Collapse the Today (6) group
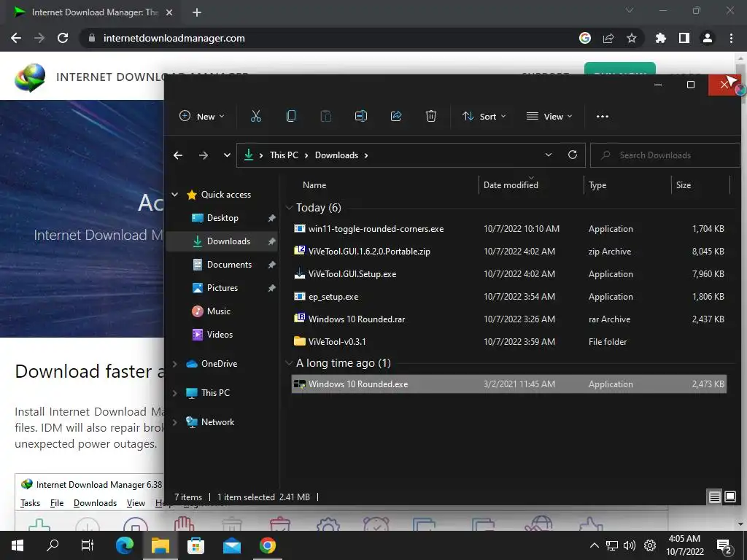747x560 pixels. (289, 208)
